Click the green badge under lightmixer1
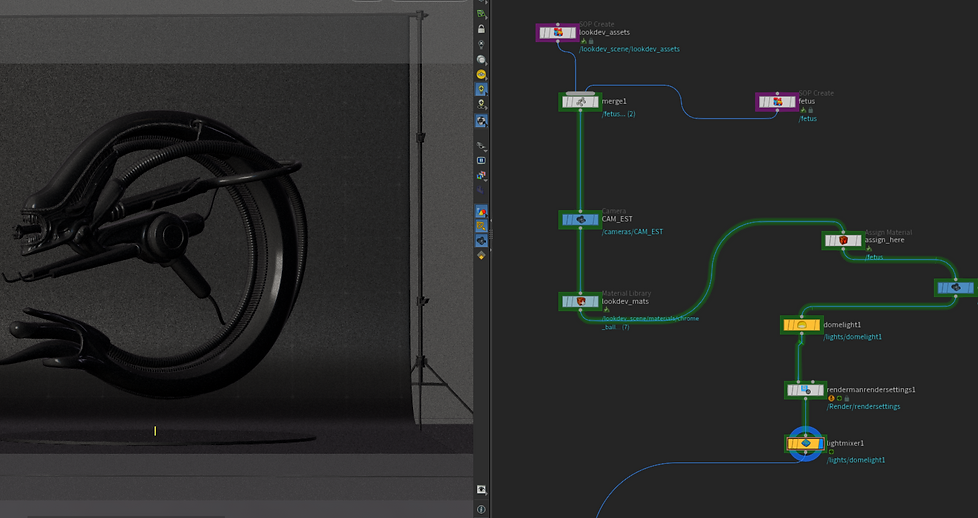 pyautogui.click(x=831, y=452)
